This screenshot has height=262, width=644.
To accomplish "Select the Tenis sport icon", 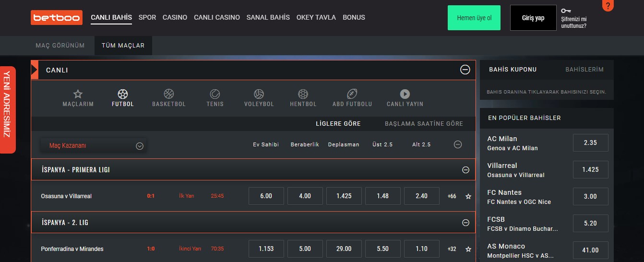I will (215, 94).
